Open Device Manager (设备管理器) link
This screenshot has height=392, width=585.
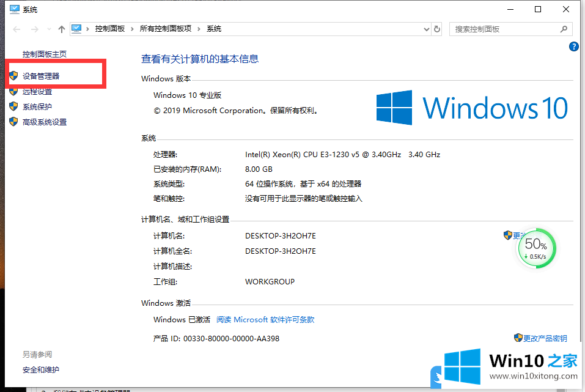click(41, 76)
